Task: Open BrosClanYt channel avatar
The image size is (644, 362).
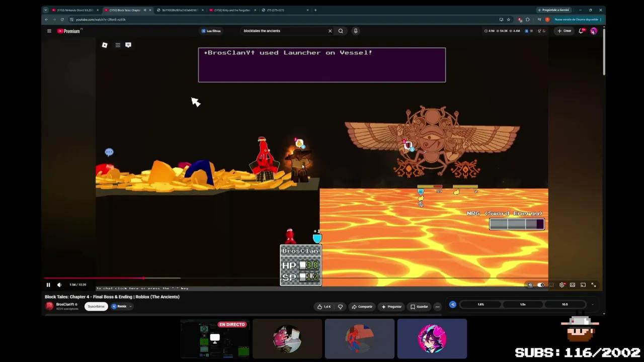Action: click(49, 306)
